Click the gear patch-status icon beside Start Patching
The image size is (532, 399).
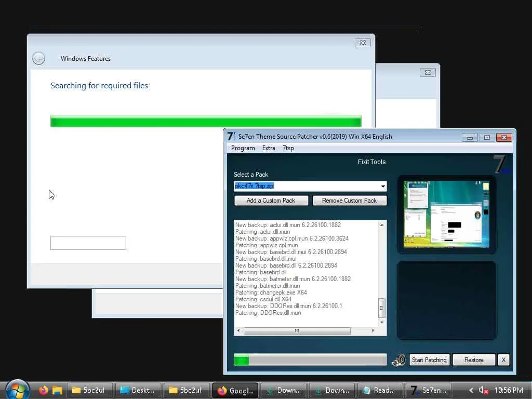(399, 360)
